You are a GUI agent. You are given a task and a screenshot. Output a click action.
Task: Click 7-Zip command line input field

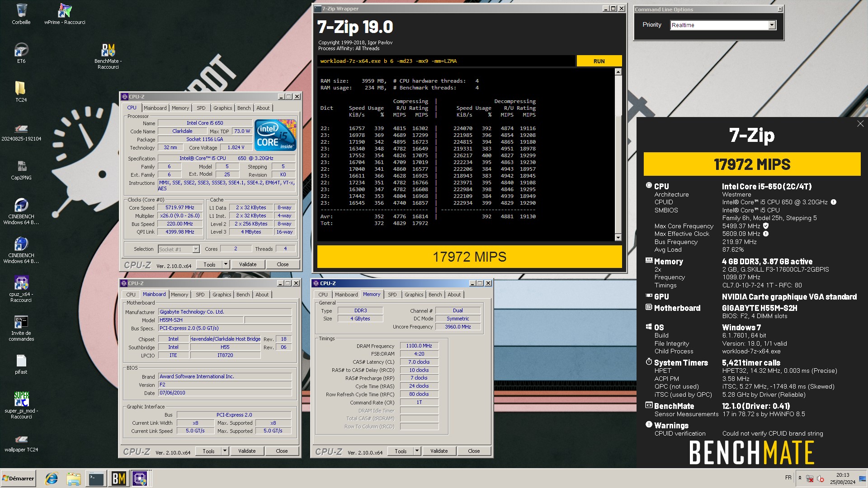pyautogui.click(x=446, y=61)
